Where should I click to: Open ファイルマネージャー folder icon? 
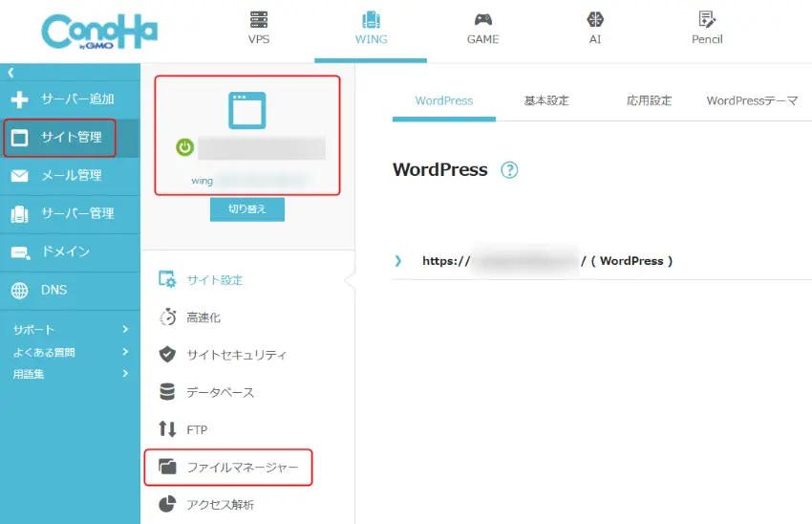click(x=167, y=467)
